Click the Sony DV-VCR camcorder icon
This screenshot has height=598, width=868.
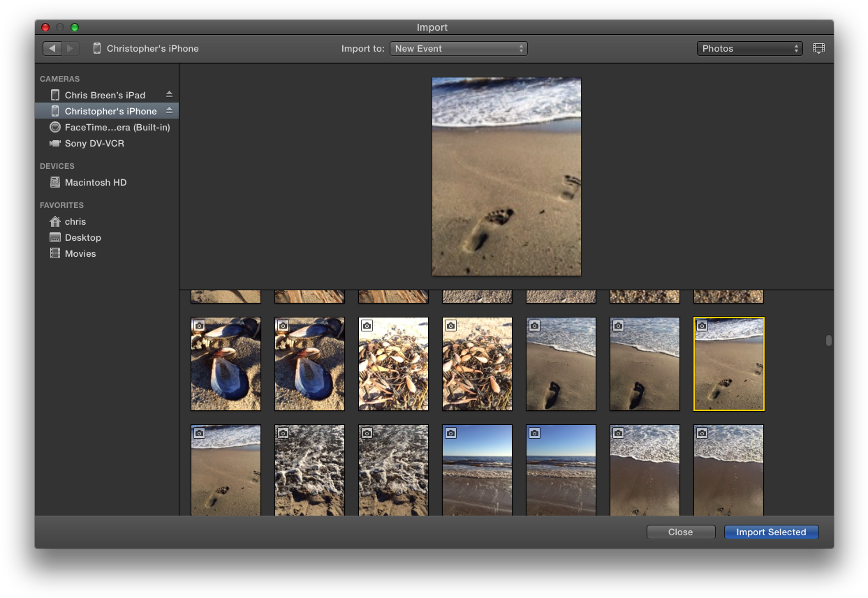pyautogui.click(x=55, y=143)
